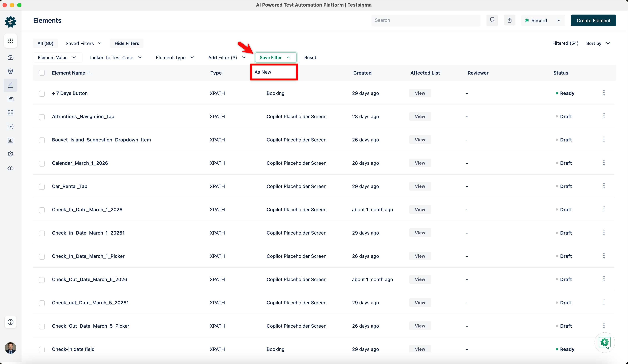
Task: Click the settings gear sidebar icon
Action: pos(11,154)
